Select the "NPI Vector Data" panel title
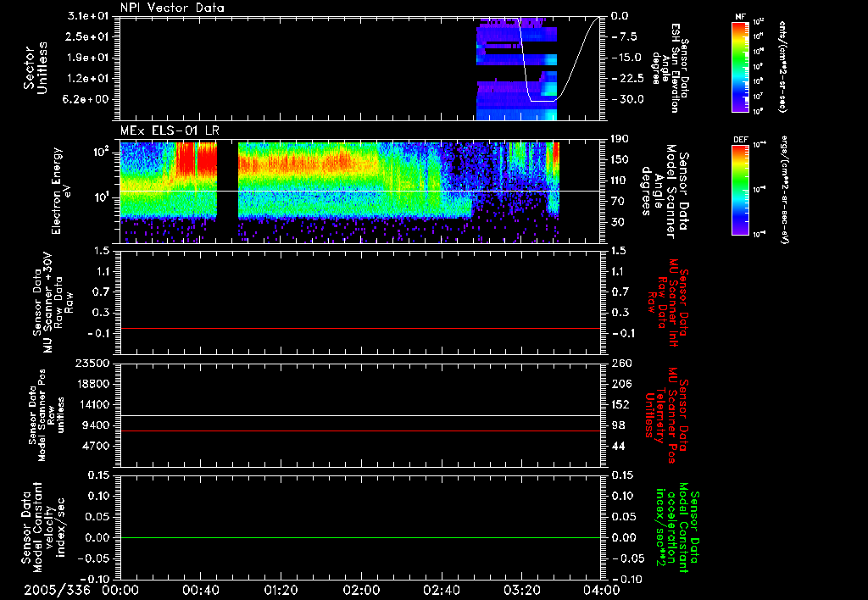868x600 pixels. [x=172, y=8]
